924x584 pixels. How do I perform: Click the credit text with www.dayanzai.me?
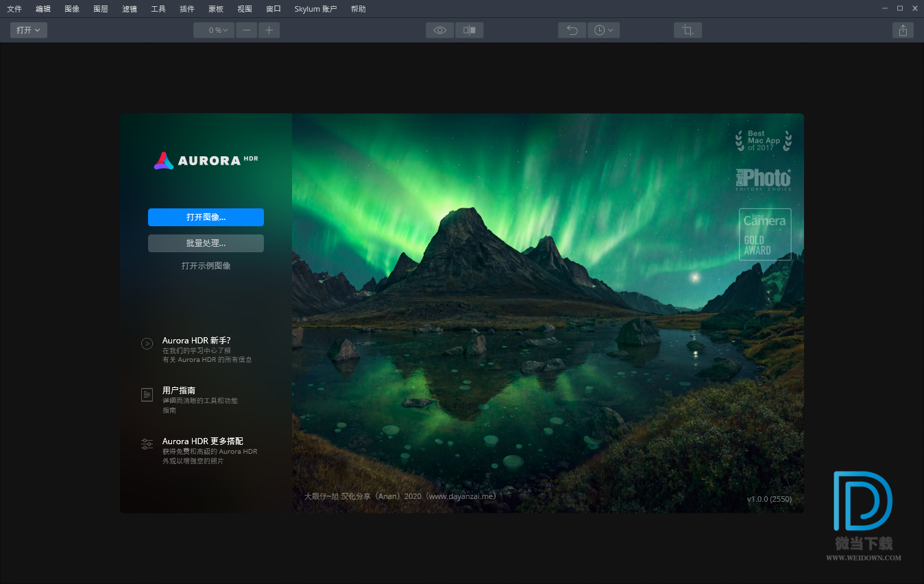click(x=400, y=496)
